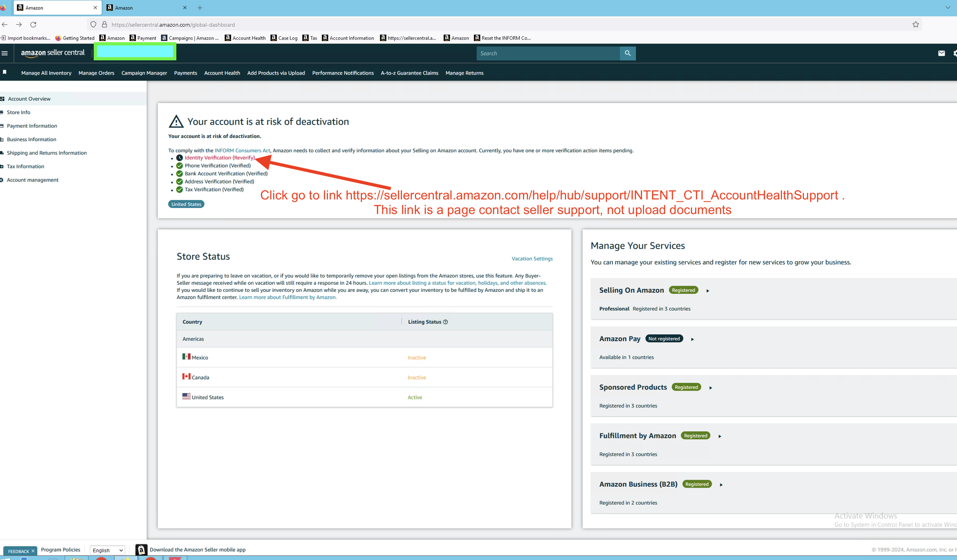Open the list all tabs chevron
The image size is (957, 560).
point(947,8)
